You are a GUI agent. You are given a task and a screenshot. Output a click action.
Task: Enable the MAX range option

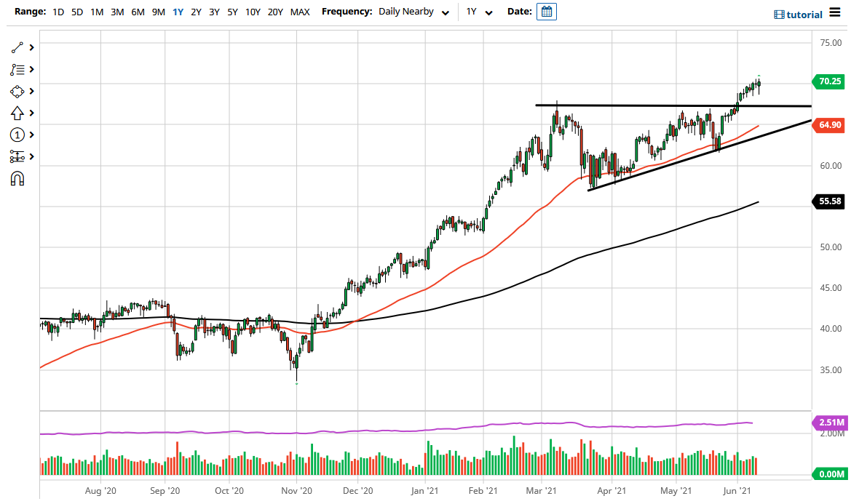(299, 12)
